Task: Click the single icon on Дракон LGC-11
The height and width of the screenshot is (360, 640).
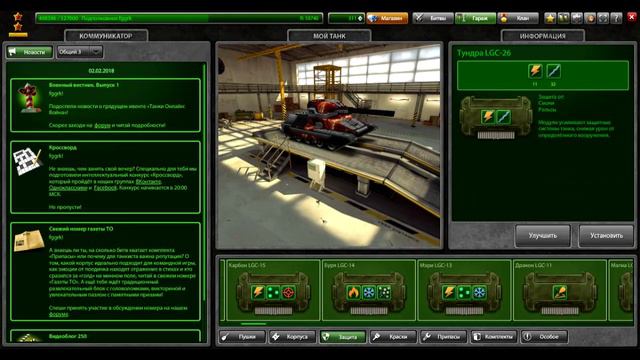Action: (560, 292)
